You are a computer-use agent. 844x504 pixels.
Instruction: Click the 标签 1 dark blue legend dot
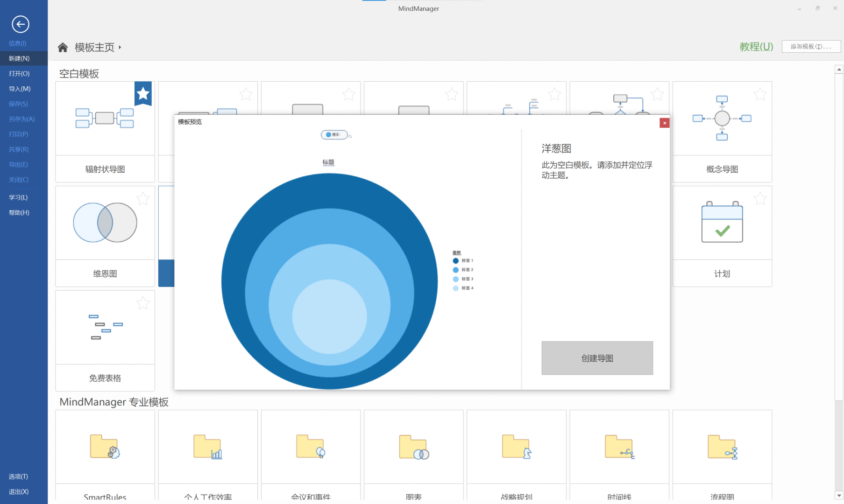(x=455, y=261)
